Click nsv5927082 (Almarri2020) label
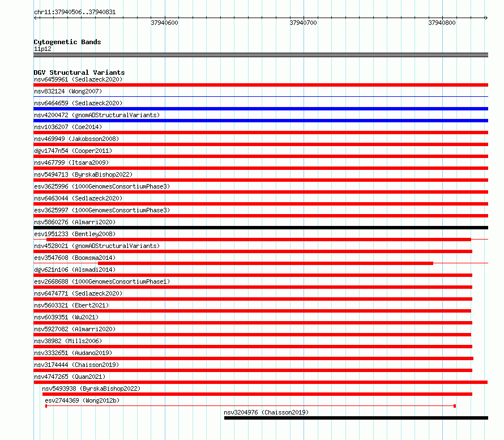The height and width of the screenshot is (440, 504). [75, 329]
